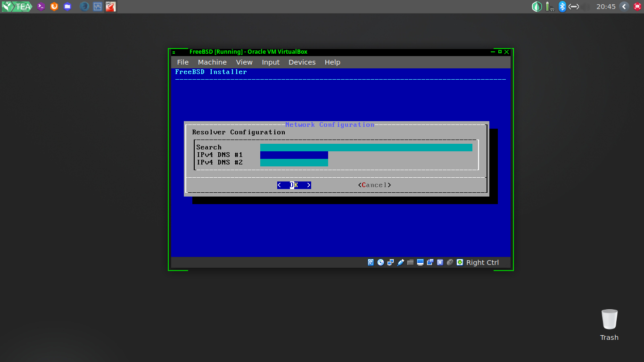Click the hard disk activity indicator
Viewport: 644px width, 362px height.
tap(371, 263)
